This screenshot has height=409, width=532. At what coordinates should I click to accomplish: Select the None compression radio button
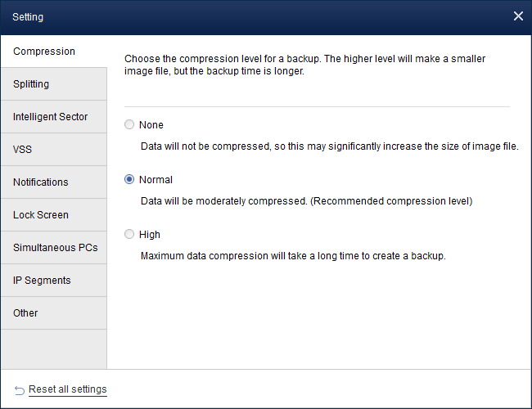pyautogui.click(x=129, y=125)
